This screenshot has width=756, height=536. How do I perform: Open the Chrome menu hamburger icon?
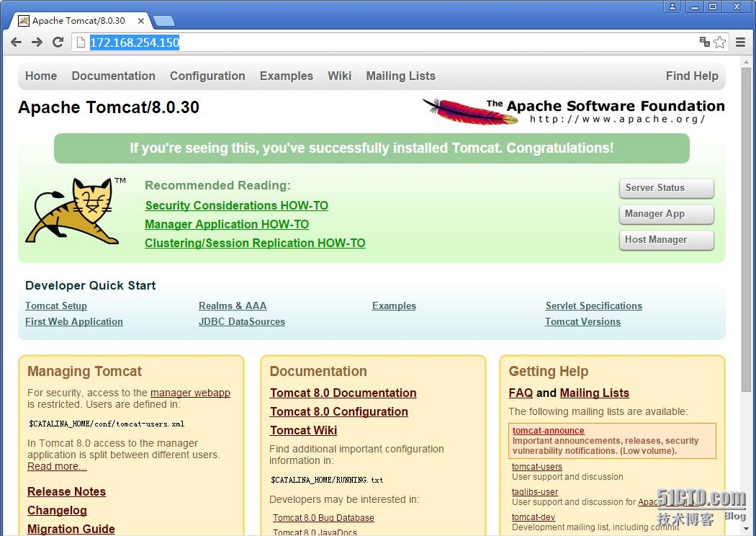[x=741, y=43]
